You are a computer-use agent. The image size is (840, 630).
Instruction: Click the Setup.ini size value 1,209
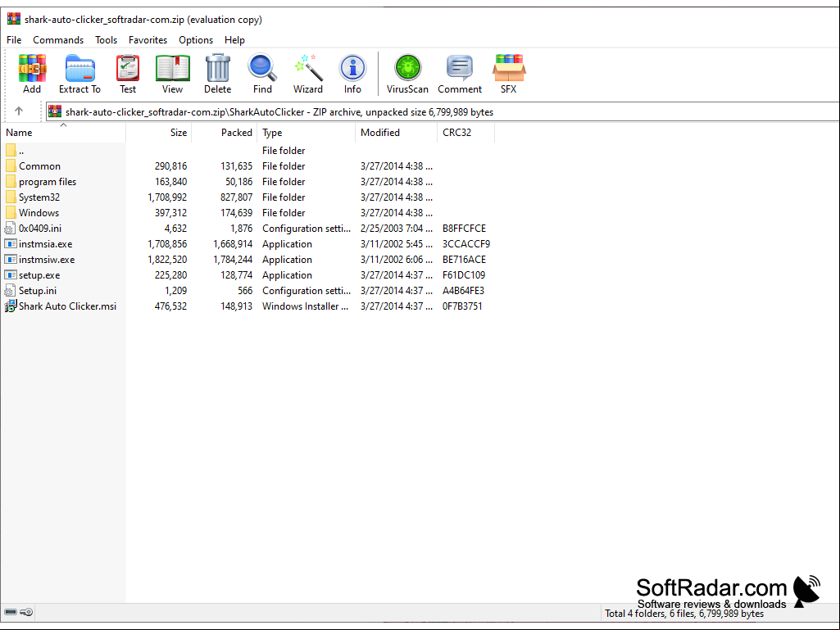(x=175, y=290)
